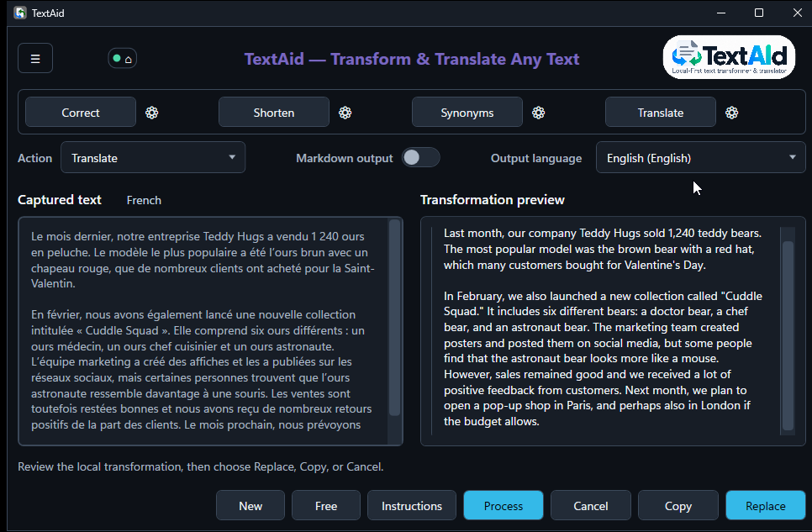The height and width of the screenshot is (532, 812).
Task: Click the 'Review the local transformation' status text
Action: click(x=200, y=466)
